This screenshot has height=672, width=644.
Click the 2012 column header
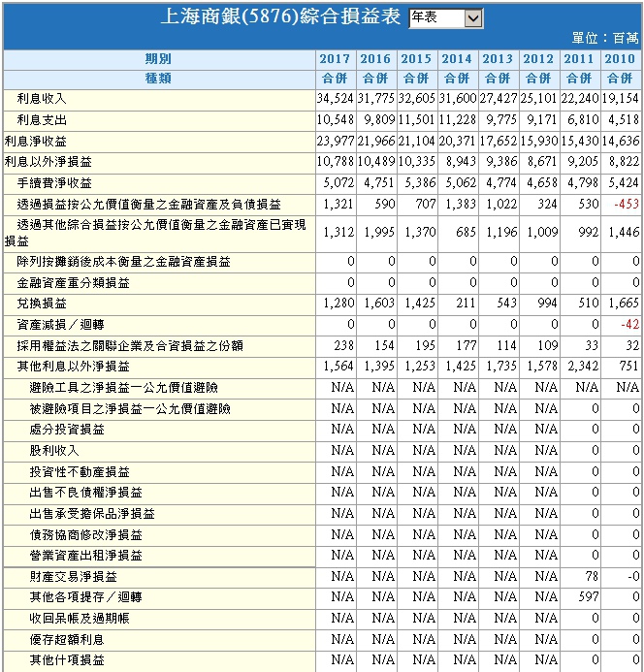tap(538, 59)
